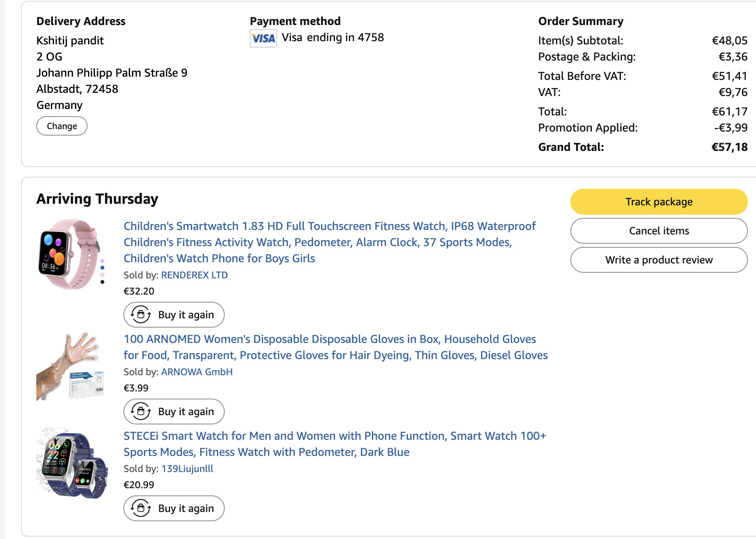
Task: Click reorder icon for Children's Smartwatch
Action: 141,314
